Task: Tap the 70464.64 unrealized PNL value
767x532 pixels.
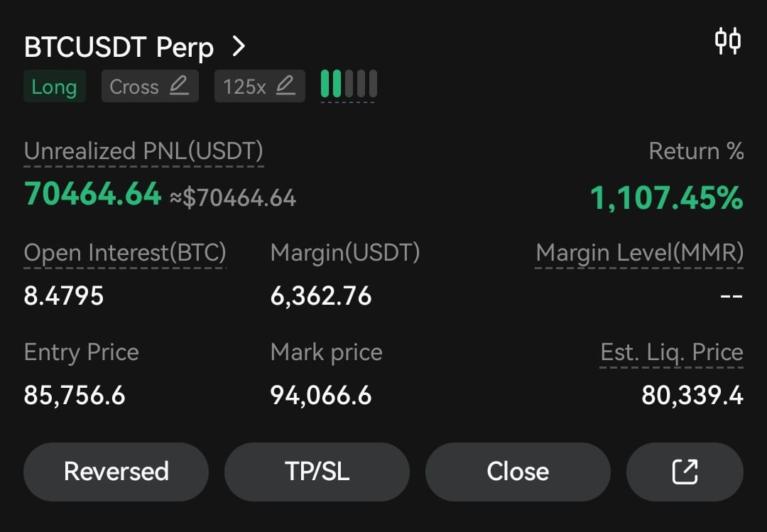Action: [x=93, y=194]
